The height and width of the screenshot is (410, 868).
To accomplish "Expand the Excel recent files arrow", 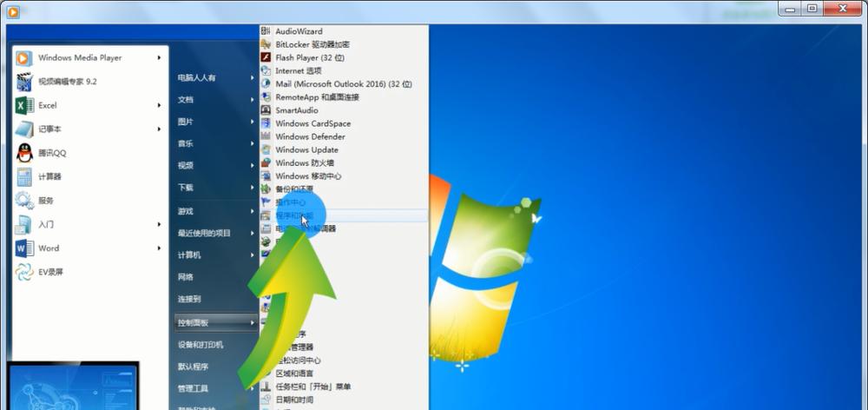I will 160,105.
